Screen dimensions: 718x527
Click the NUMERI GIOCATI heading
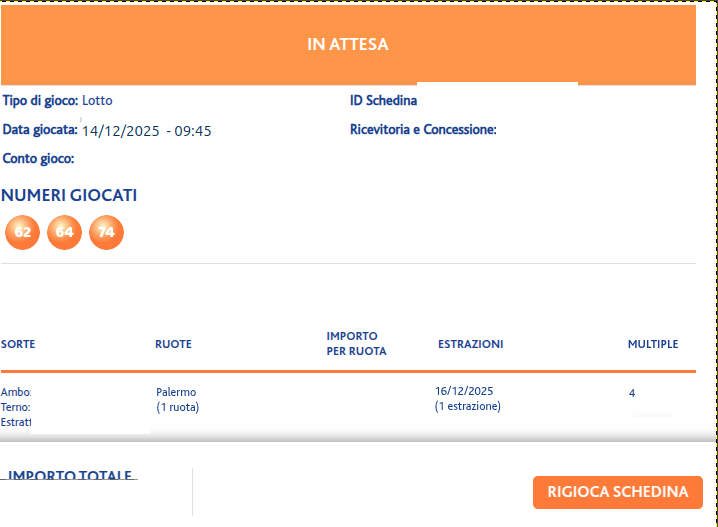[x=69, y=196]
